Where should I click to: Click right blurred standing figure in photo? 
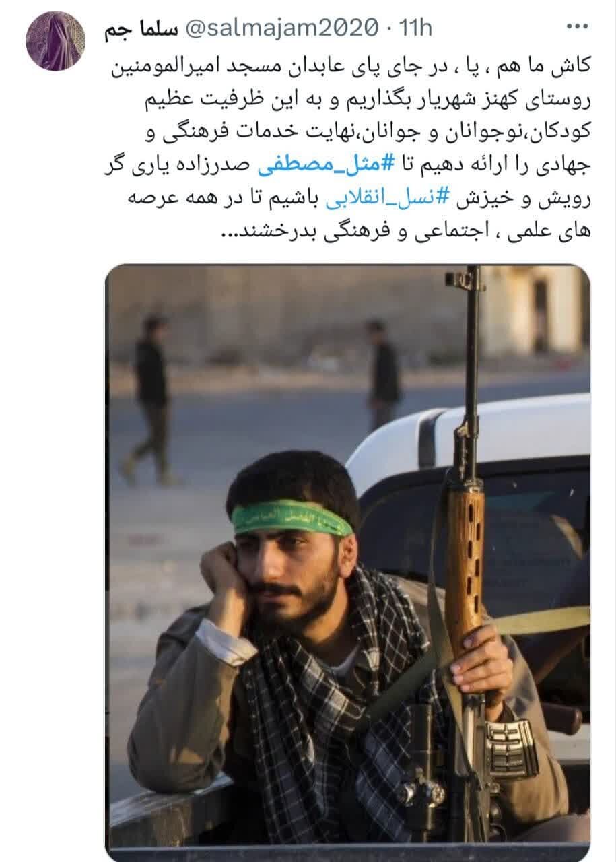[x=382, y=374]
